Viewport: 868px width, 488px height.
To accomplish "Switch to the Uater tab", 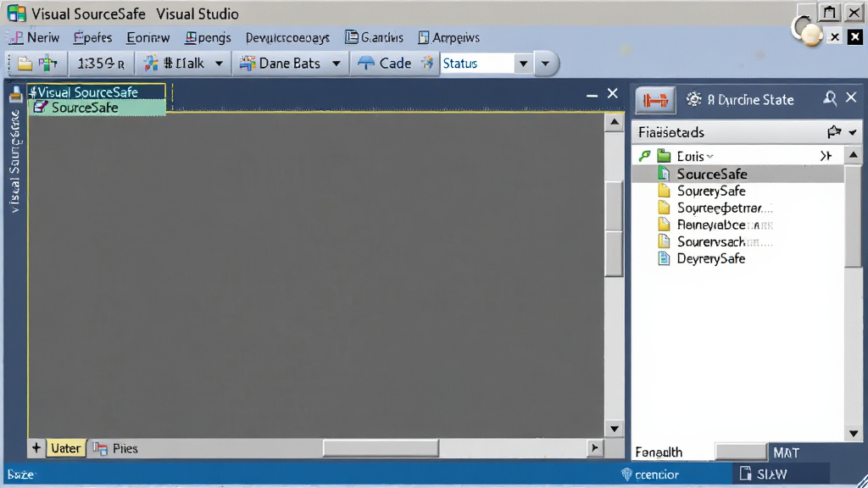I will pyautogui.click(x=66, y=448).
